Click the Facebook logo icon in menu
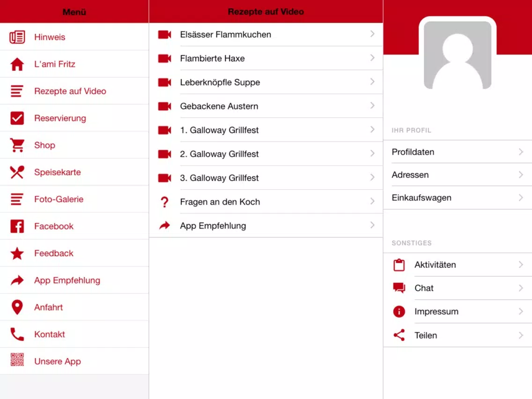The image size is (532, 399). click(17, 226)
